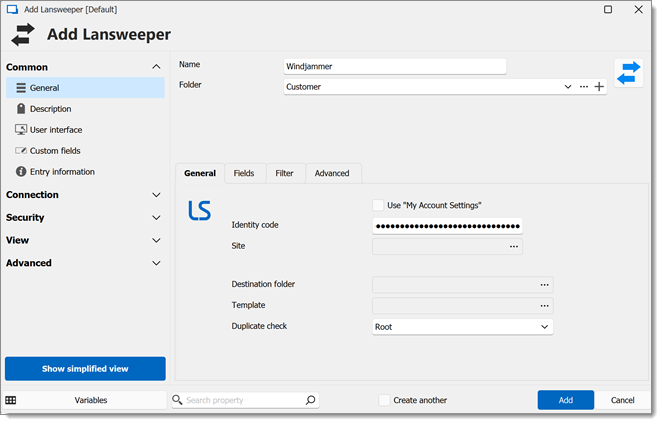Image resolution: width=662 pixels, height=425 pixels.
Task: Open the Folder dropdown arrow
Action: point(568,87)
